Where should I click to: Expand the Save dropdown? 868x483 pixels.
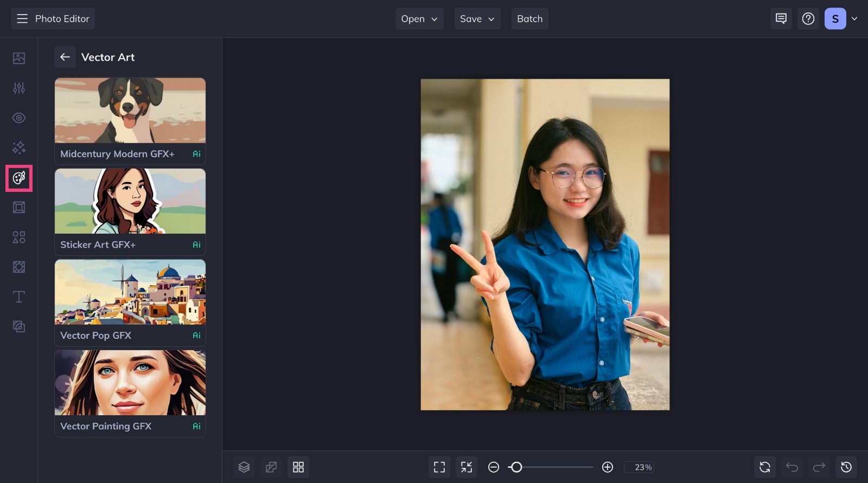(477, 18)
